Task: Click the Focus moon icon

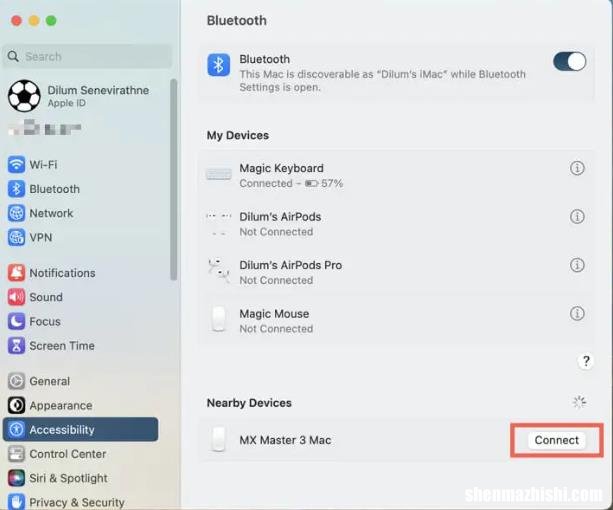Action: click(16, 321)
